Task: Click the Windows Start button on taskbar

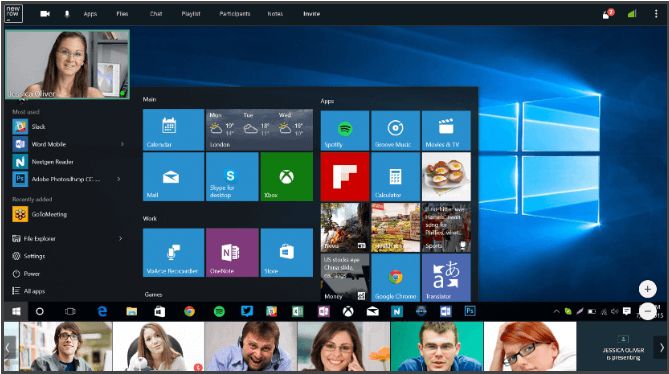Action: click(x=16, y=311)
